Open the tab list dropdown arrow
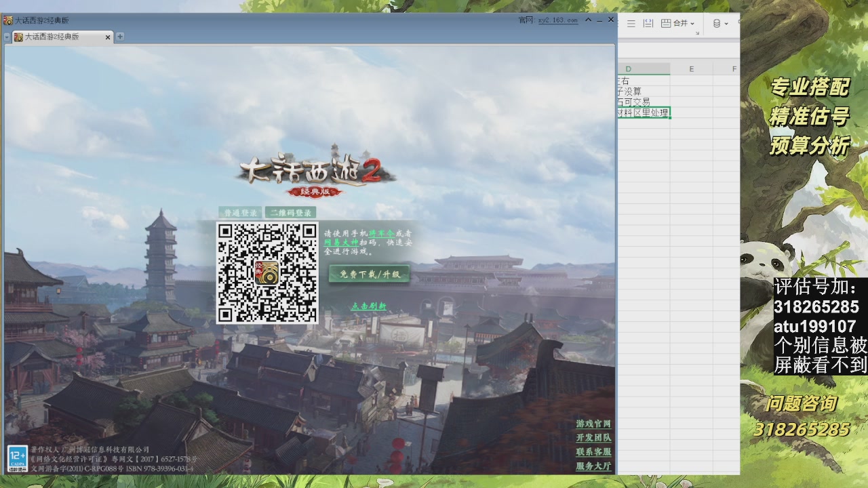The height and width of the screenshot is (488, 868). coord(7,37)
